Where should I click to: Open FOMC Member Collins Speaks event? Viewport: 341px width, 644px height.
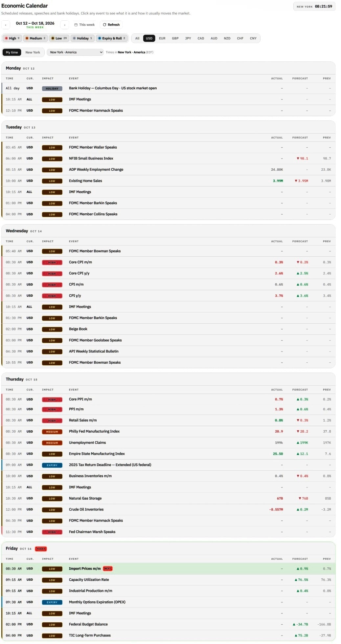tap(168, 214)
